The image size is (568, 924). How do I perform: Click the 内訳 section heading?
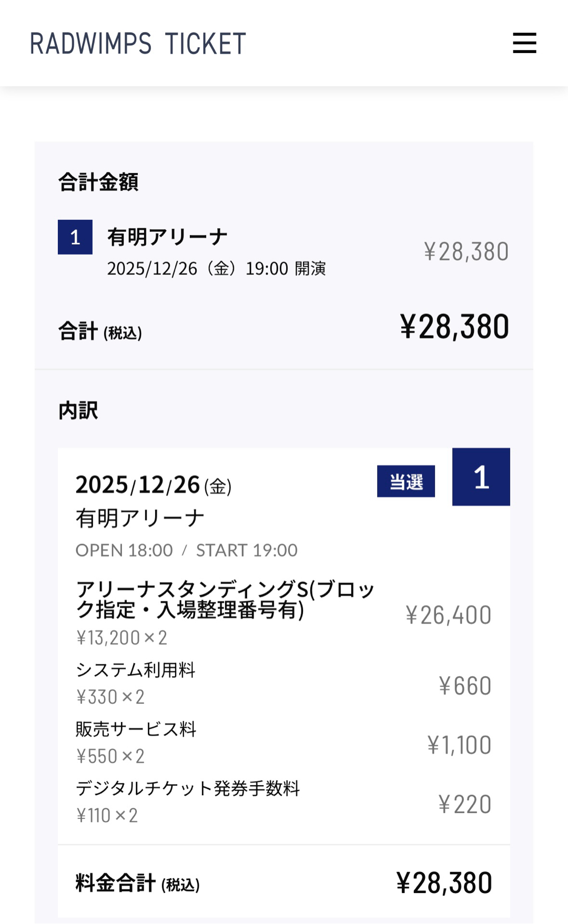tap(78, 411)
